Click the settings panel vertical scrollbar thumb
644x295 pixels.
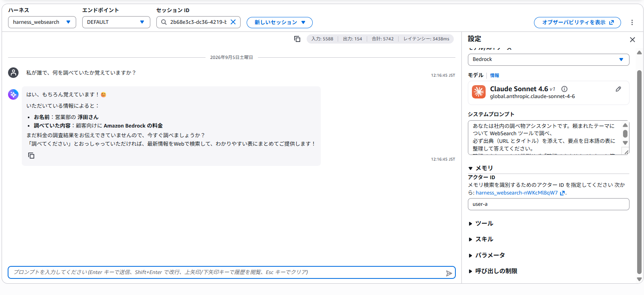(639, 172)
